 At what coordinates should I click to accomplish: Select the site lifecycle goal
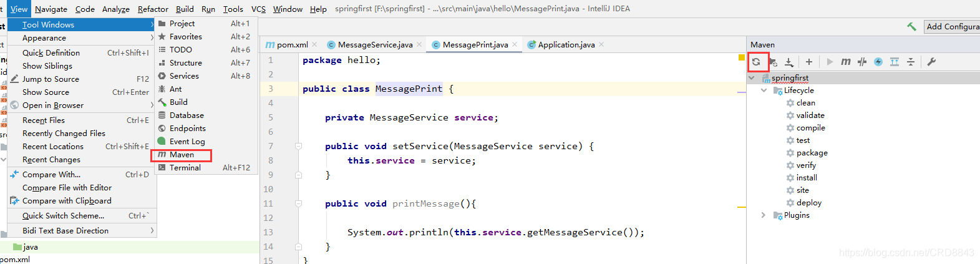pos(802,190)
